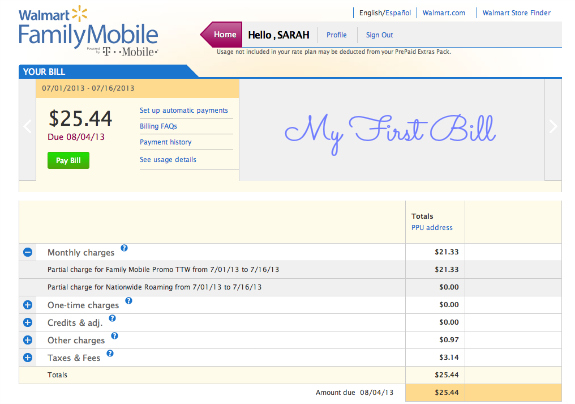
Task: Open help icon beside Taxes & Fees
Action: 110,353
